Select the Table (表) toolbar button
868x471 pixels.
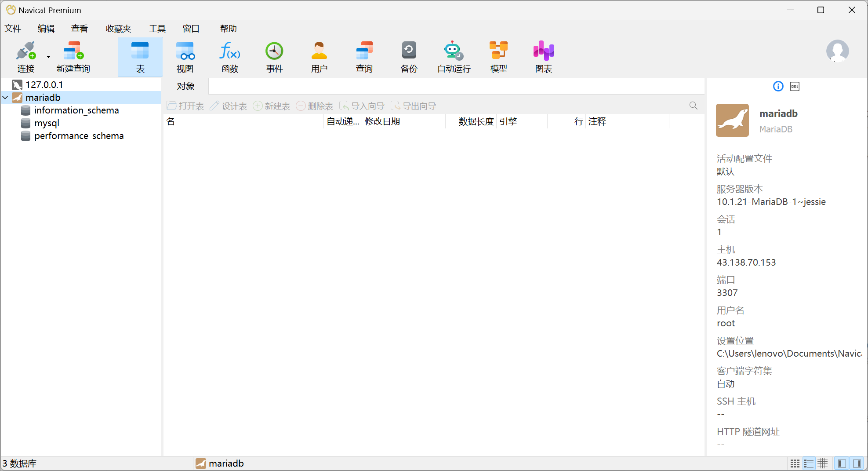pyautogui.click(x=140, y=57)
